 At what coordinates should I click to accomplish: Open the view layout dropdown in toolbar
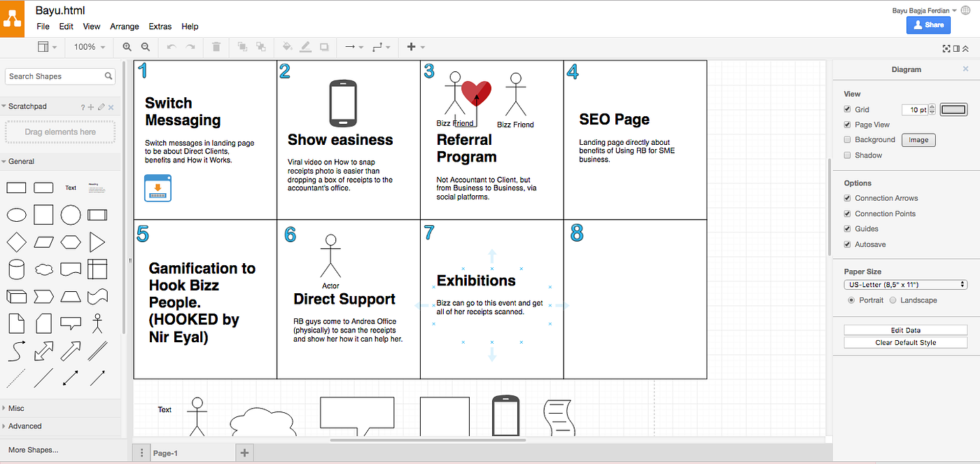click(47, 47)
